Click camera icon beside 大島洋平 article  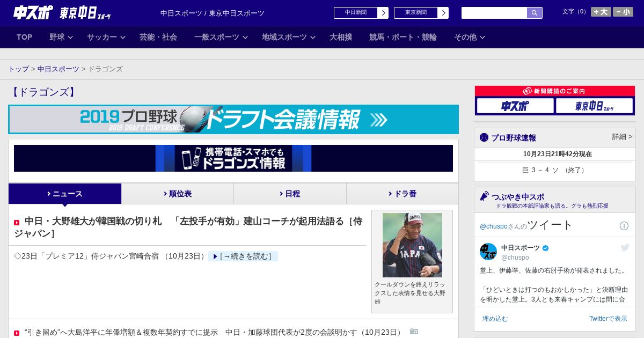click(414, 332)
